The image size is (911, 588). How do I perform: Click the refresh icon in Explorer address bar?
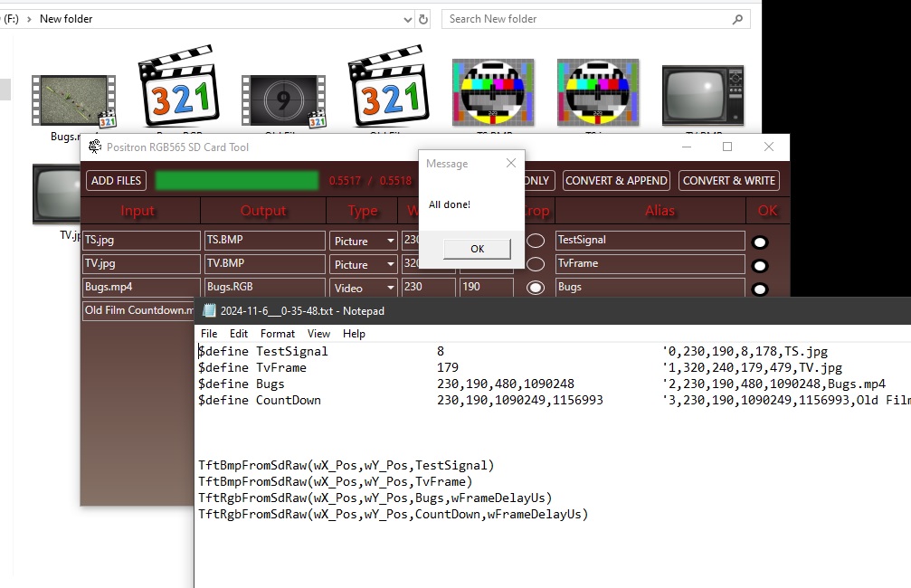422,19
